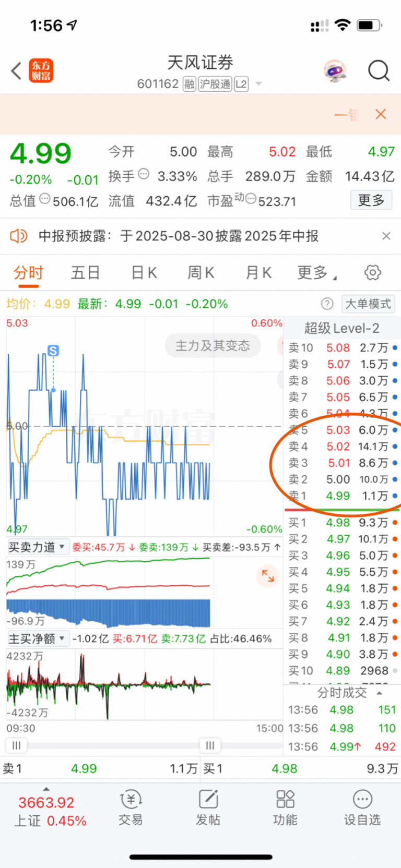Tap the 卖2 5.00 order row

point(343,479)
